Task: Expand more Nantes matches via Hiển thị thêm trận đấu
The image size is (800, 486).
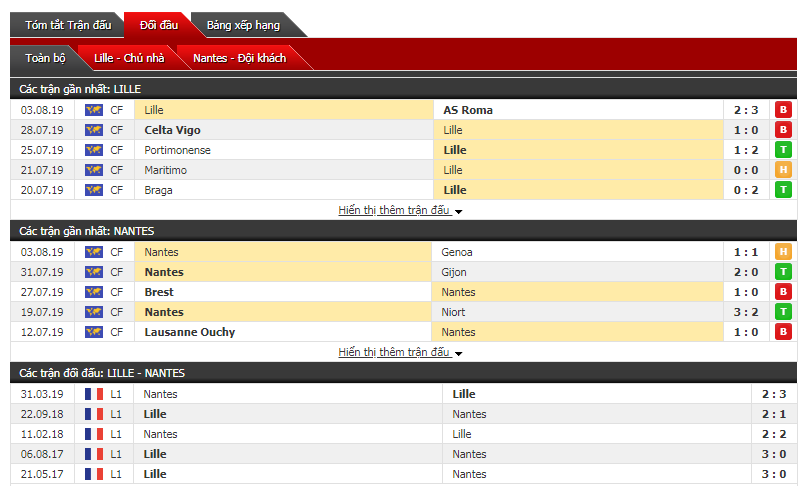Action: (400, 352)
